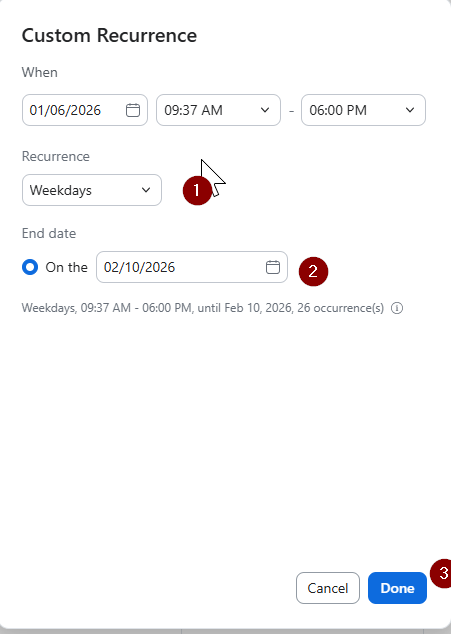451x634 pixels.
Task: Focus the start date field showing 01/06/2026
Action: [x=85, y=110]
